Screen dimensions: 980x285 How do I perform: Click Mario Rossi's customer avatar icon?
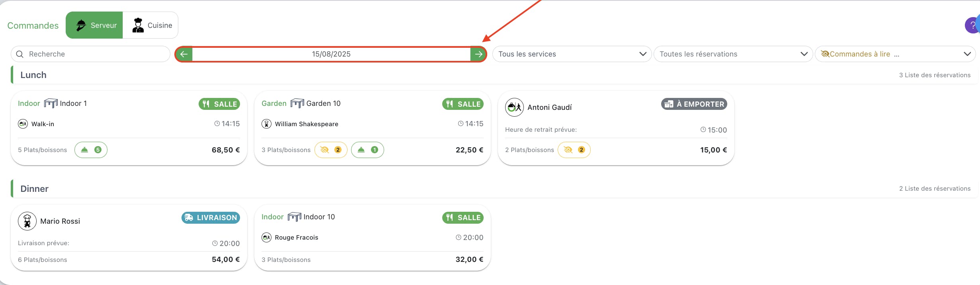coord(27,221)
